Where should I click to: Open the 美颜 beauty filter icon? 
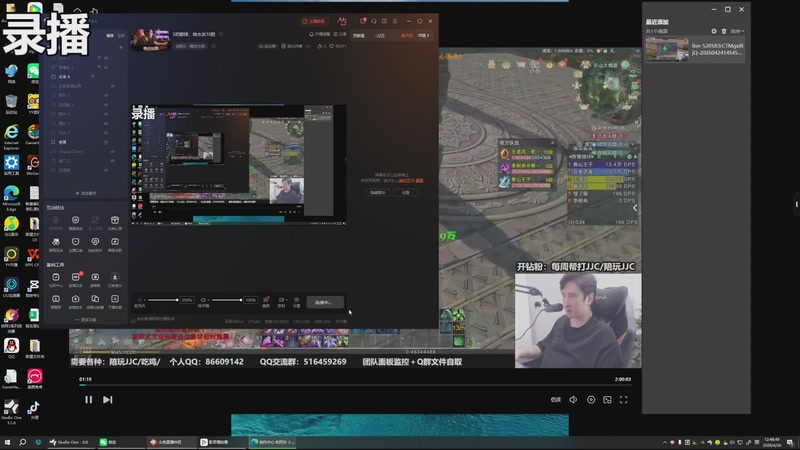[x=266, y=302]
